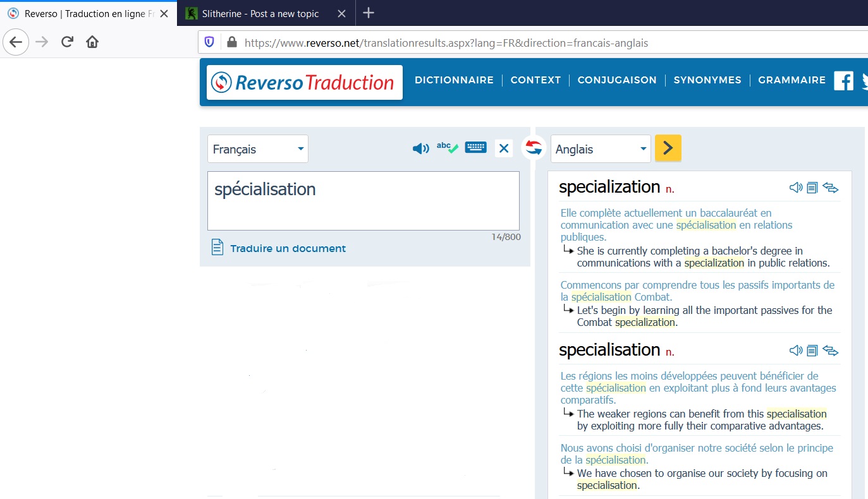The width and height of the screenshot is (868, 499).
Task: Open the SYNONYMES menu item
Action: [x=707, y=80]
